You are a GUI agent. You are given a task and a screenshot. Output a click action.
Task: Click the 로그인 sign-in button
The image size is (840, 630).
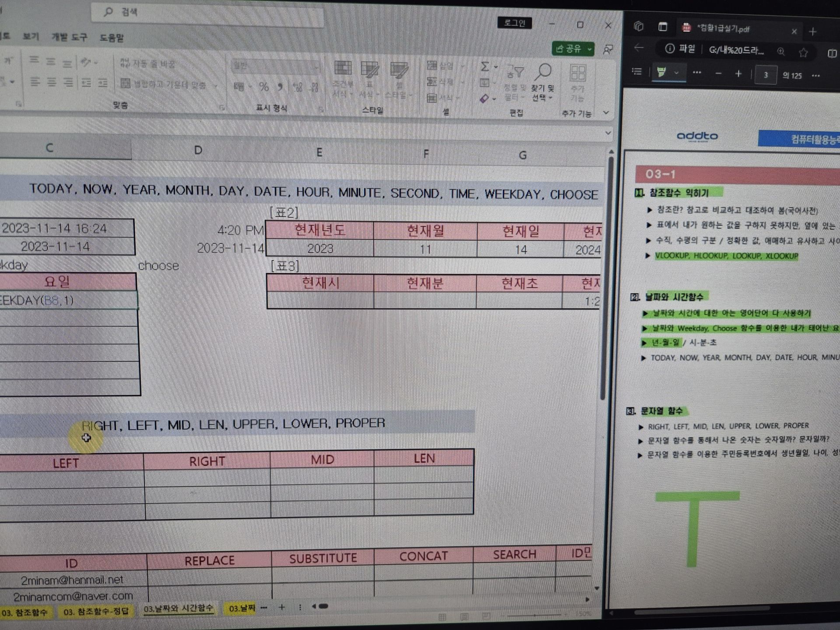pos(514,23)
